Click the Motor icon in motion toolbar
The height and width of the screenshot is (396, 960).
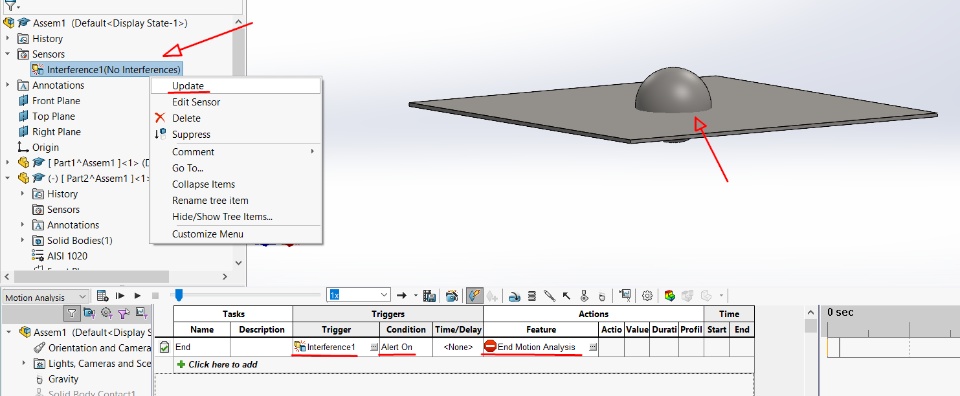pyautogui.click(x=514, y=296)
